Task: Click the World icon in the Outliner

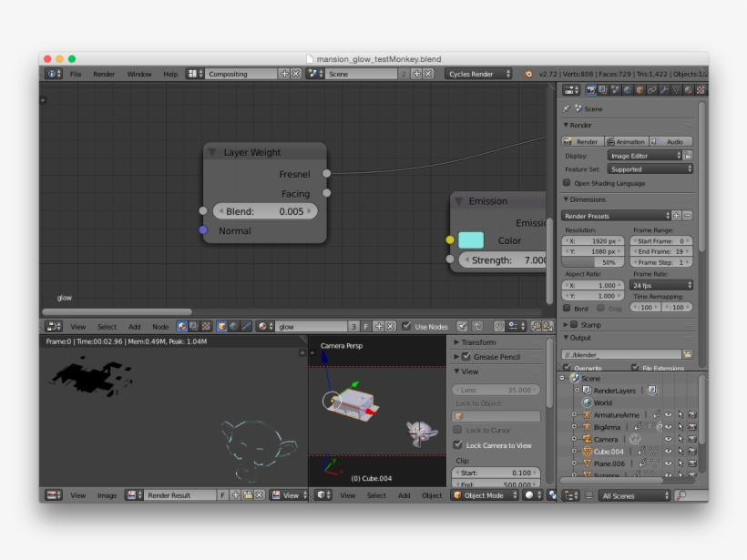Action: [x=587, y=402]
